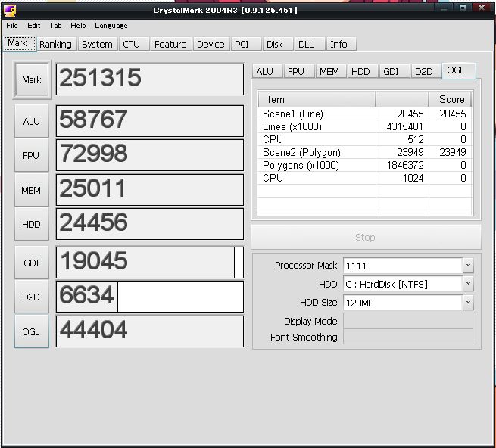Switch to the PCI tab
The image size is (496, 448).
(x=246, y=44)
